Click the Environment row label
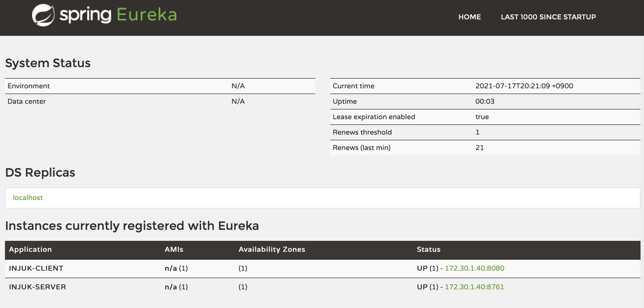 [x=29, y=86]
